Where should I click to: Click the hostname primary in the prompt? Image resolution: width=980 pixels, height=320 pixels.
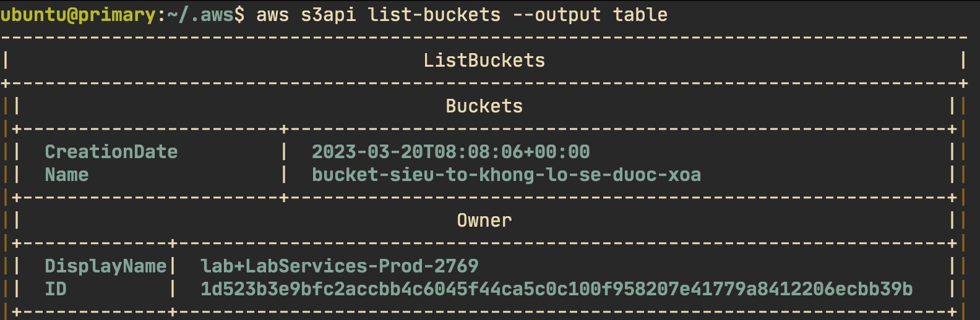pos(117,15)
